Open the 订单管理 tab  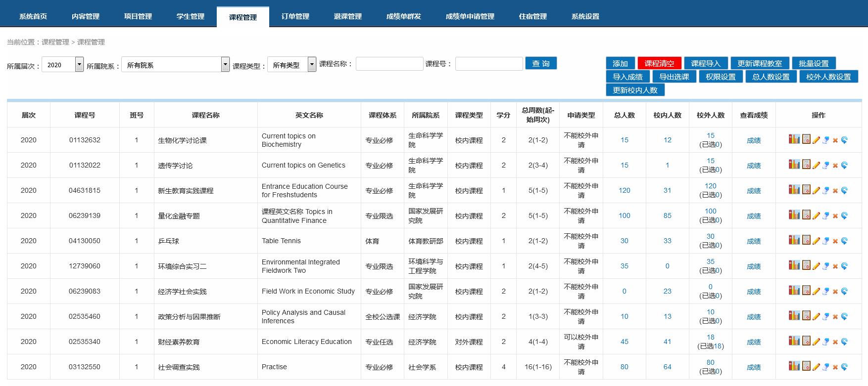[295, 16]
